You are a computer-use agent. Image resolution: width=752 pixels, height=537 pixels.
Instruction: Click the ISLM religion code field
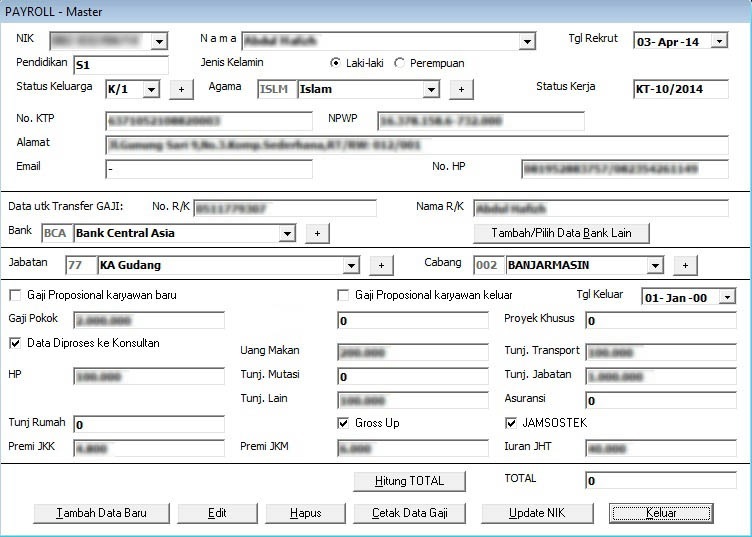click(277, 89)
